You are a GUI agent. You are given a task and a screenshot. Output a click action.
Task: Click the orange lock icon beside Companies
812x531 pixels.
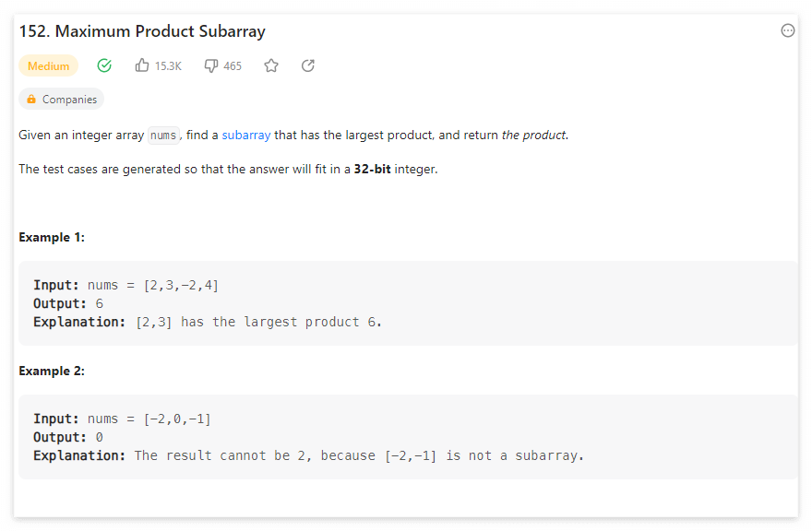tap(31, 99)
